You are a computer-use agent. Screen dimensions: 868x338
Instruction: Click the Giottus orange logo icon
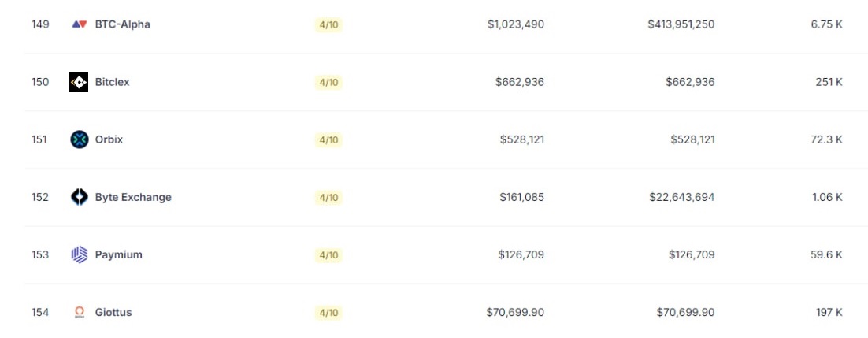click(x=80, y=313)
